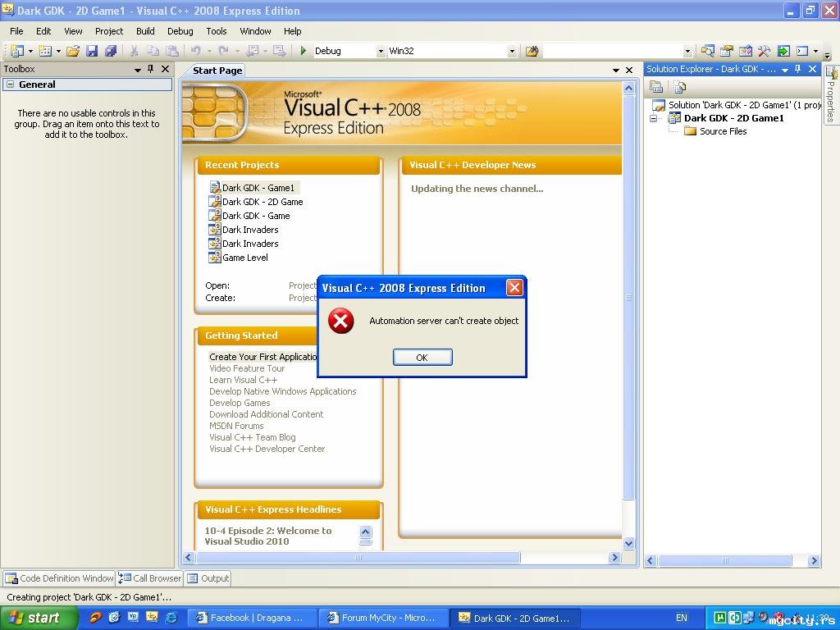840x630 pixels.
Task: Click the Start Page green arrow icon
Action: pos(783,51)
